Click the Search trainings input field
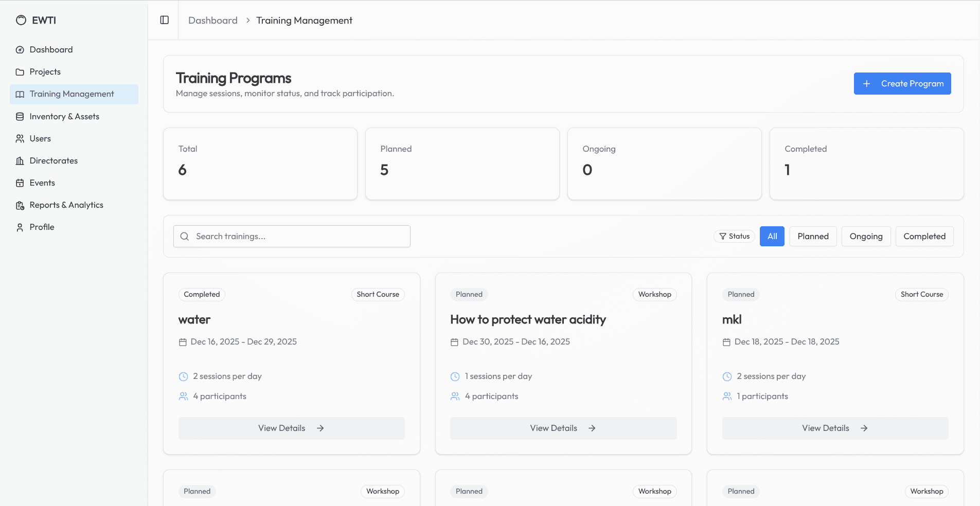Viewport: 980px width, 506px height. pos(291,236)
